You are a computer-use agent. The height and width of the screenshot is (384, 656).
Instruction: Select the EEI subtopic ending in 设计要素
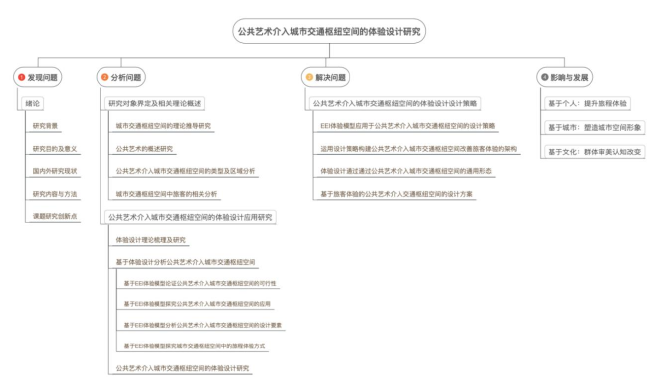202,325
